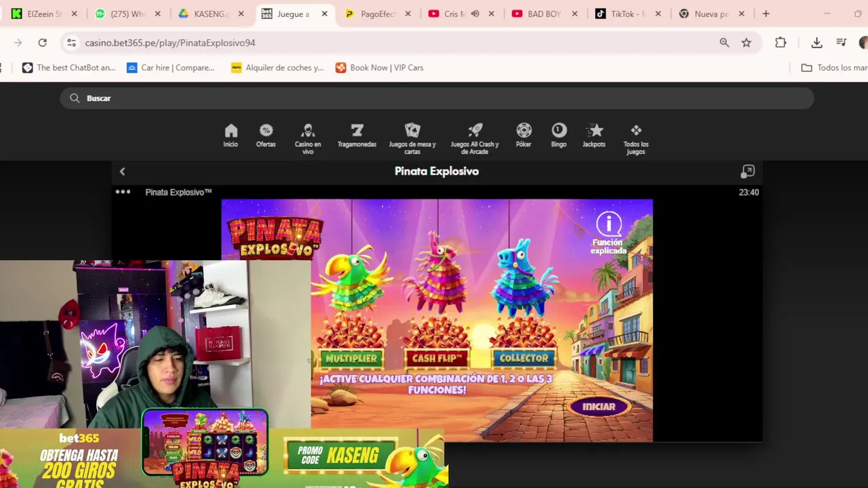Switch to the (275) WhatsApp tab
Screen dimensions: 868x488
click(x=129, y=14)
